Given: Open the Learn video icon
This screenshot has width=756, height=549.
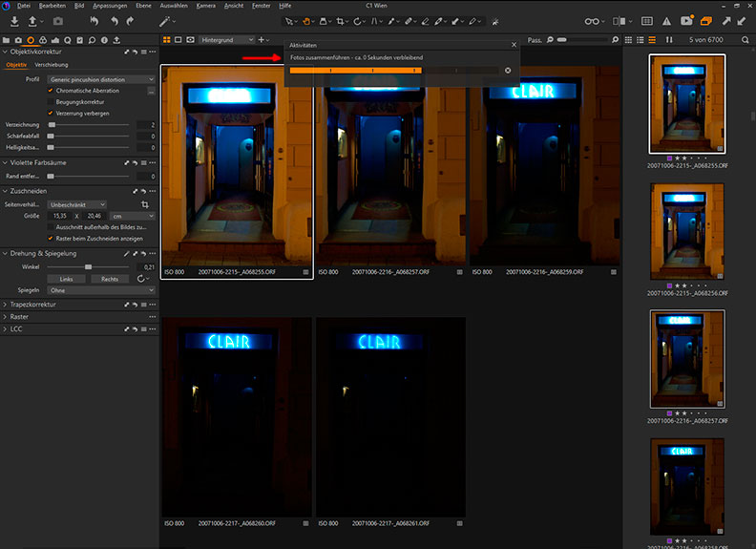Looking at the screenshot, I should tap(686, 21).
